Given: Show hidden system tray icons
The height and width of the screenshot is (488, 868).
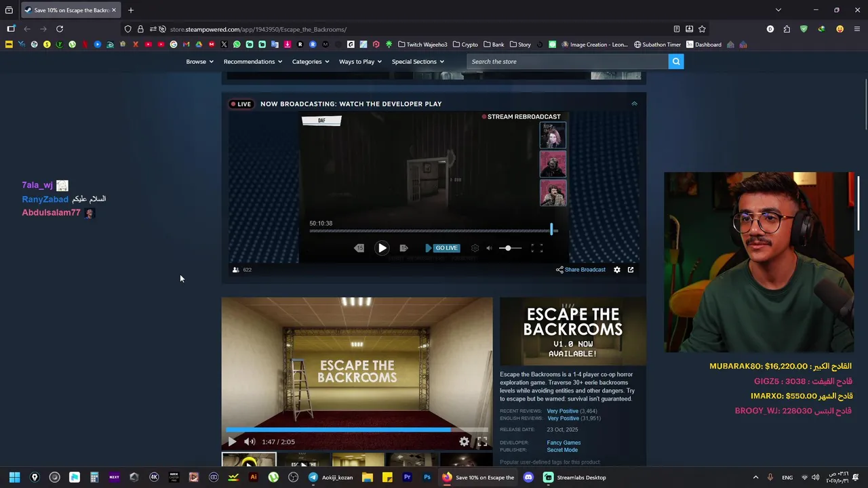Looking at the screenshot, I should (755, 477).
